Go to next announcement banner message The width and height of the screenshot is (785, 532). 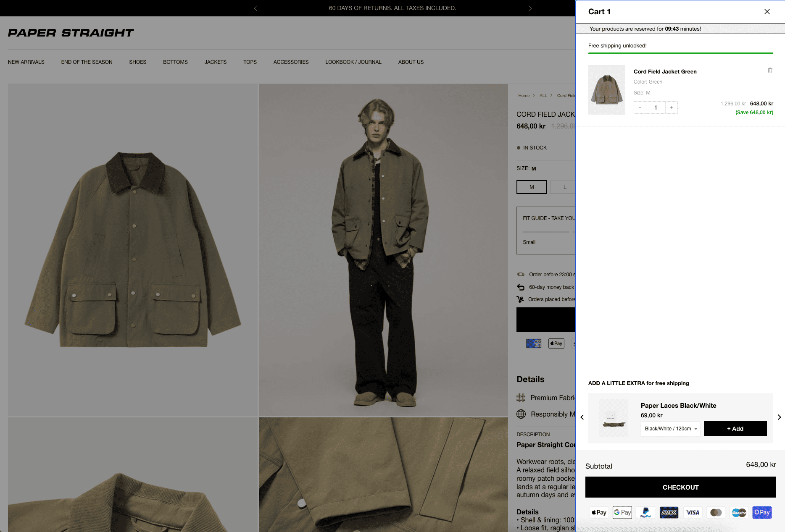[530, 8]
